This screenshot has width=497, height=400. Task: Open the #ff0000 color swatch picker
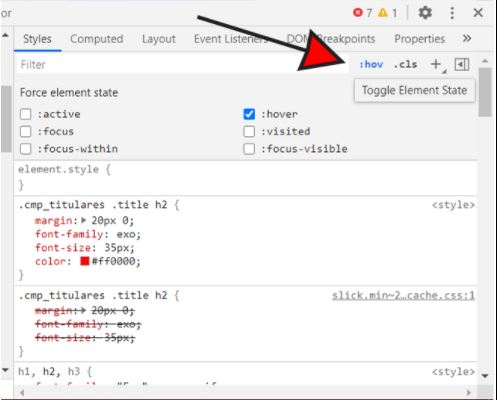(x=85, y=261)
